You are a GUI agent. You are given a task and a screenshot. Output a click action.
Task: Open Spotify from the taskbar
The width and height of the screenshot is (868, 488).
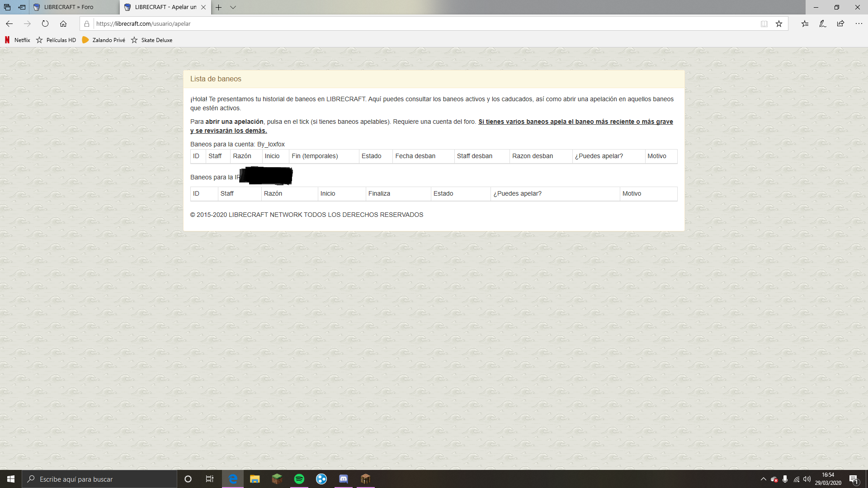point(299,479)
